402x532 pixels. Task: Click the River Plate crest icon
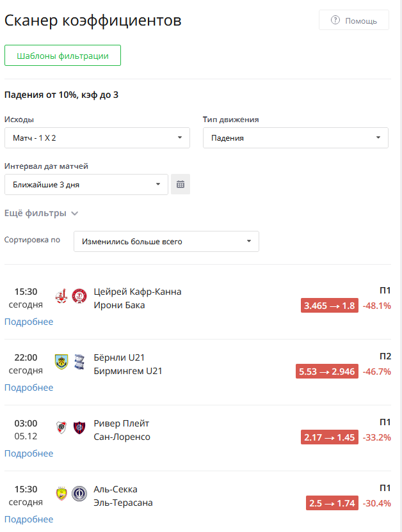pos(61,428)
